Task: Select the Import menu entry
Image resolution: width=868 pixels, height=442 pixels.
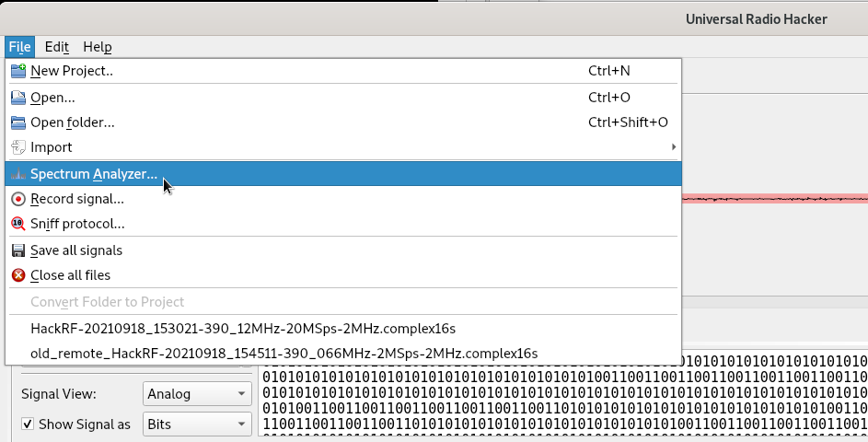Action: click(343, 147)
